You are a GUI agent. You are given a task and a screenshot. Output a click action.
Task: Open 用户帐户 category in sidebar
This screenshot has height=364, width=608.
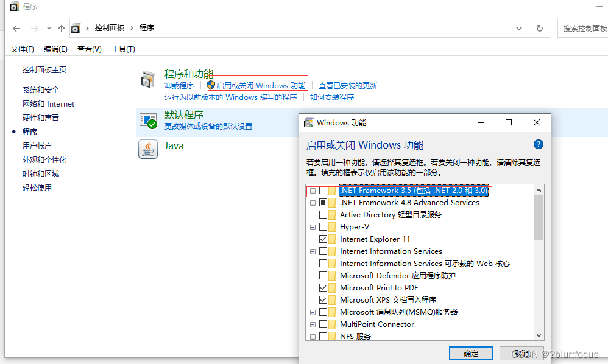pyautogui.click(x=37, y=145)
